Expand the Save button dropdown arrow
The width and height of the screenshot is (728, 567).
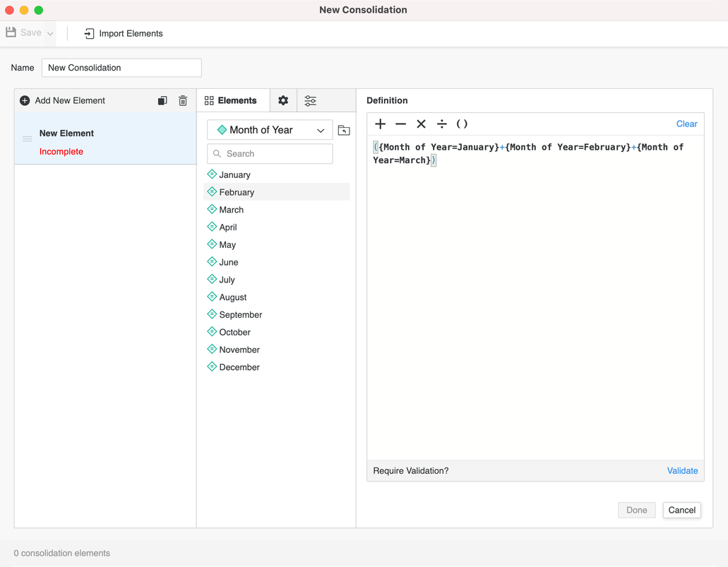(51, 33)
